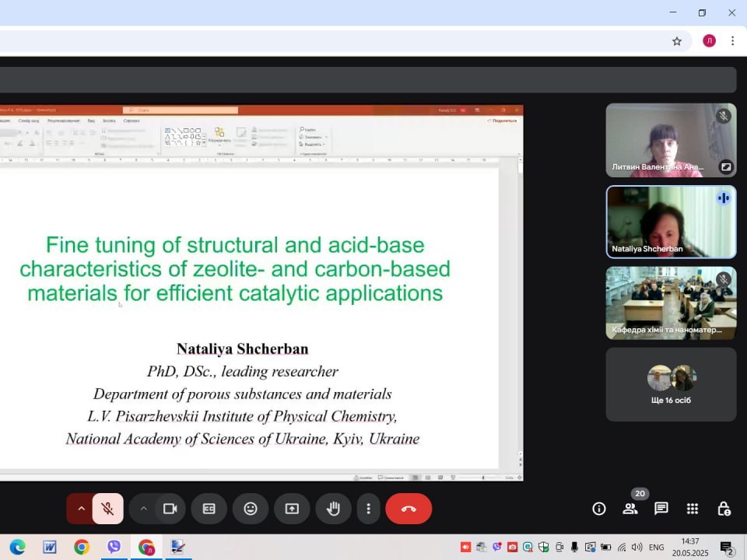Viewport: 747px width, 560px height.
Task: Open the participants list showing 20
Action: point(630,509)
